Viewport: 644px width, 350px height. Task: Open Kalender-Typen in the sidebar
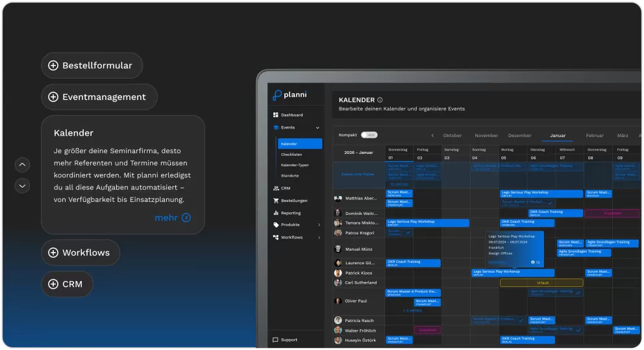coord(295,165)
